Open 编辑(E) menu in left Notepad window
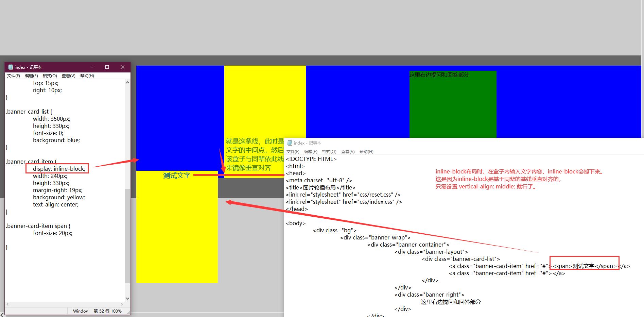644x317 pixels. 31,76
